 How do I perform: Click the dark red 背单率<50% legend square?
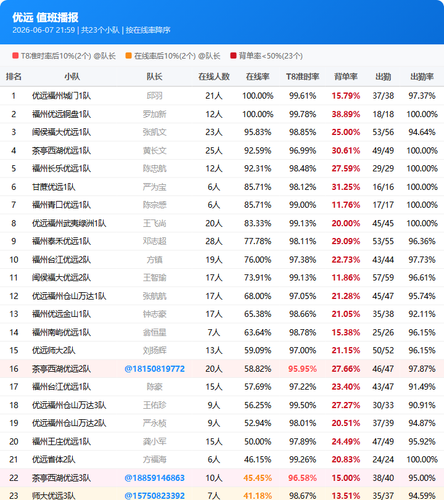[x=233, y=56]
